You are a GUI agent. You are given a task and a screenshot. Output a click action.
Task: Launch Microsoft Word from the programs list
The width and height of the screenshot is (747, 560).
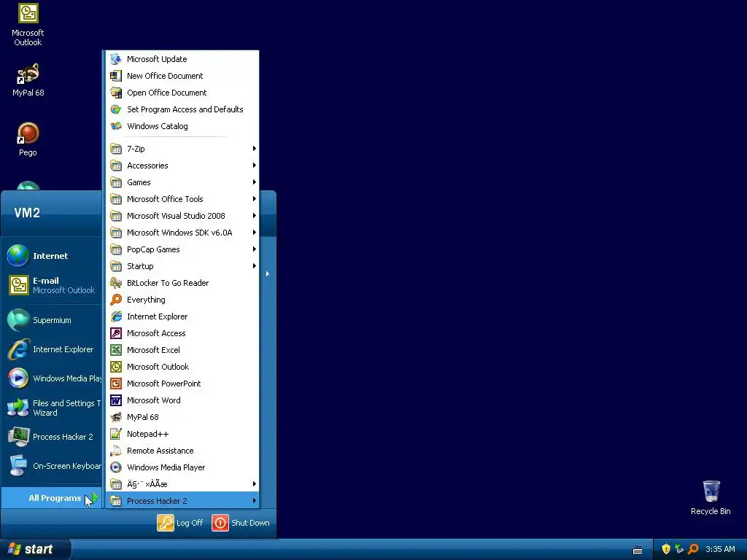(x=182, y=400)
